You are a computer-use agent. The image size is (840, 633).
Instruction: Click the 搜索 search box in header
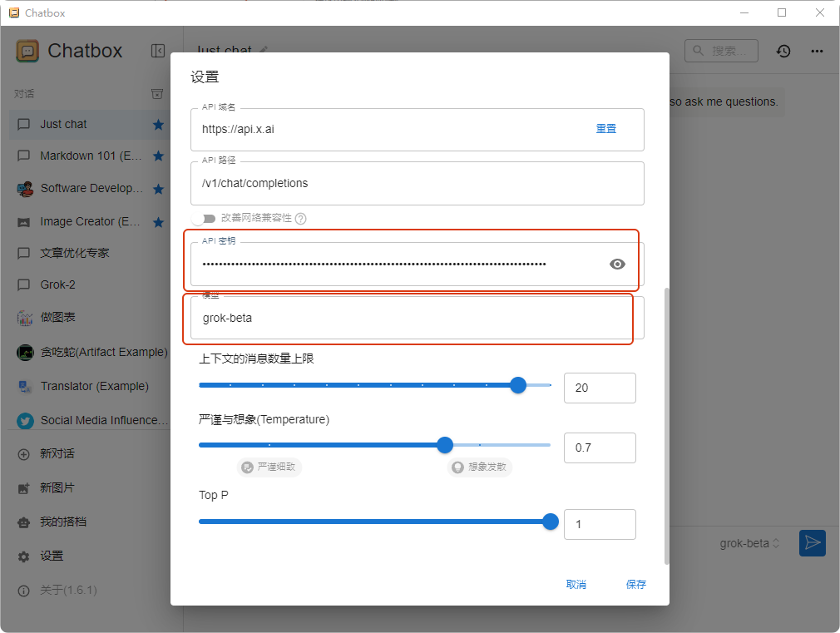(x=721, y=51)
